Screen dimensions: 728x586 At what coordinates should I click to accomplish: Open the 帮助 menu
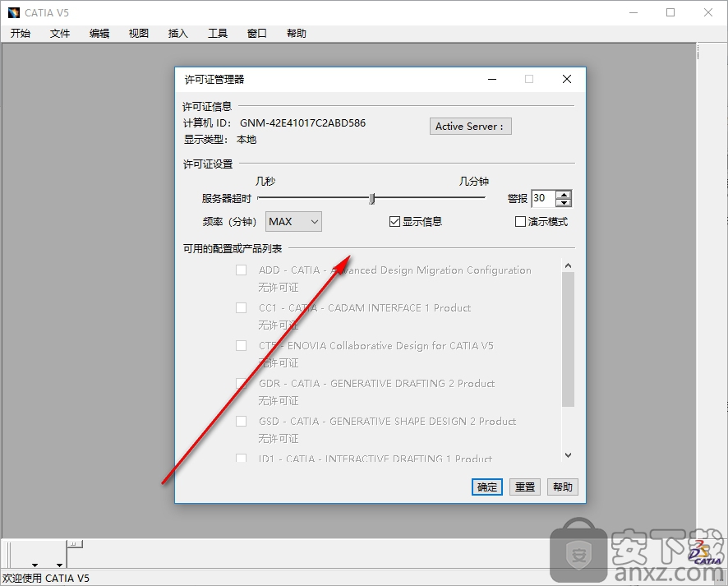(297, 34)
